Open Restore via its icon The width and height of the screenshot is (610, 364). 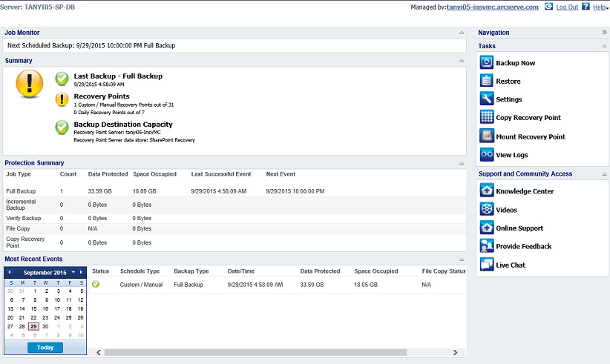pos(487,81)
